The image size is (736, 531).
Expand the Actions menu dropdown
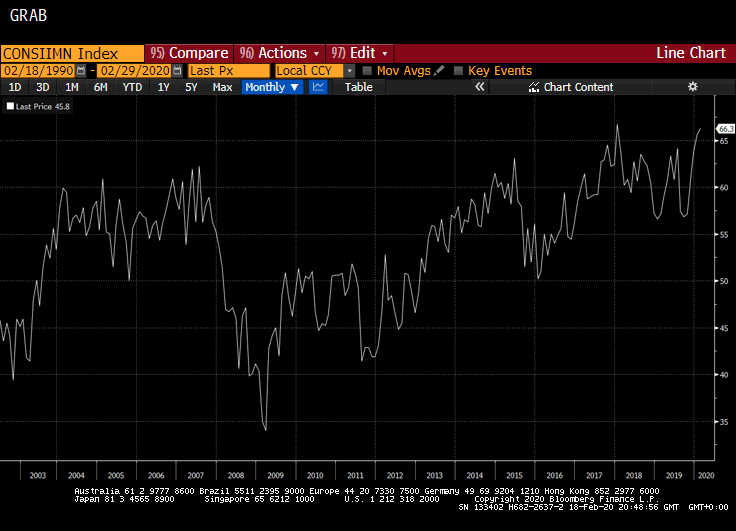coord(280,53)
